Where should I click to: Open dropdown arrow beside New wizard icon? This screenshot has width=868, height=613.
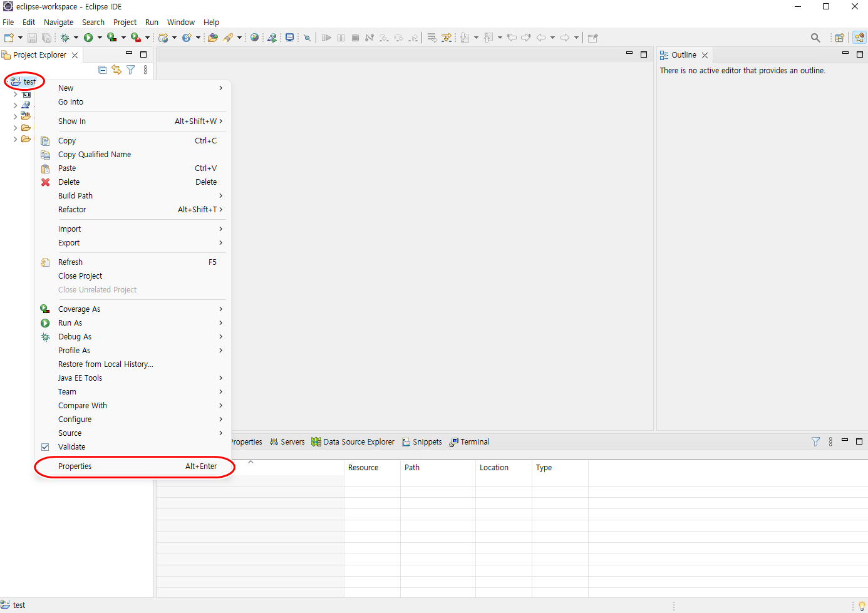point(20,38)
